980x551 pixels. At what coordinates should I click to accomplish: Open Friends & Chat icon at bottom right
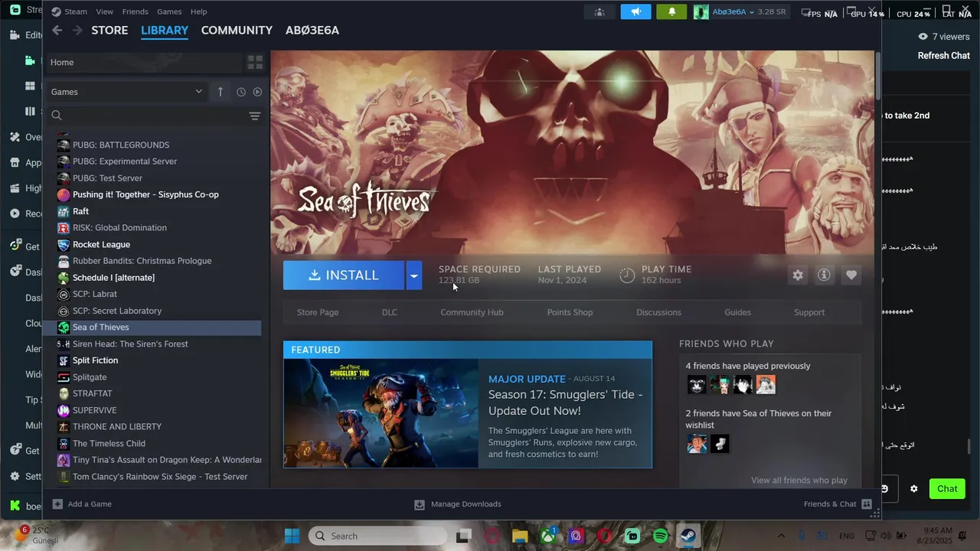point(867,504)
